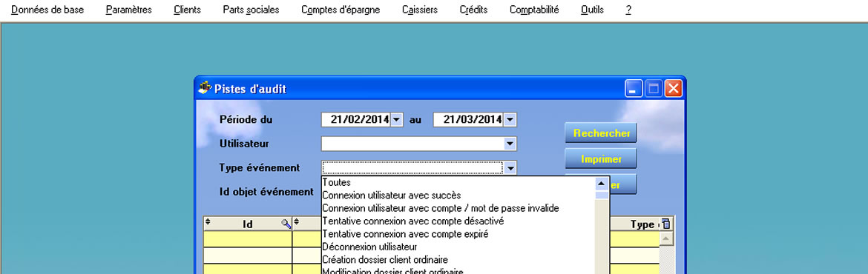This screenshot has width=868, height=274.
Task: Select 'Tentative connexion avec compte désactivé'
Action: (x=458, y=221)
